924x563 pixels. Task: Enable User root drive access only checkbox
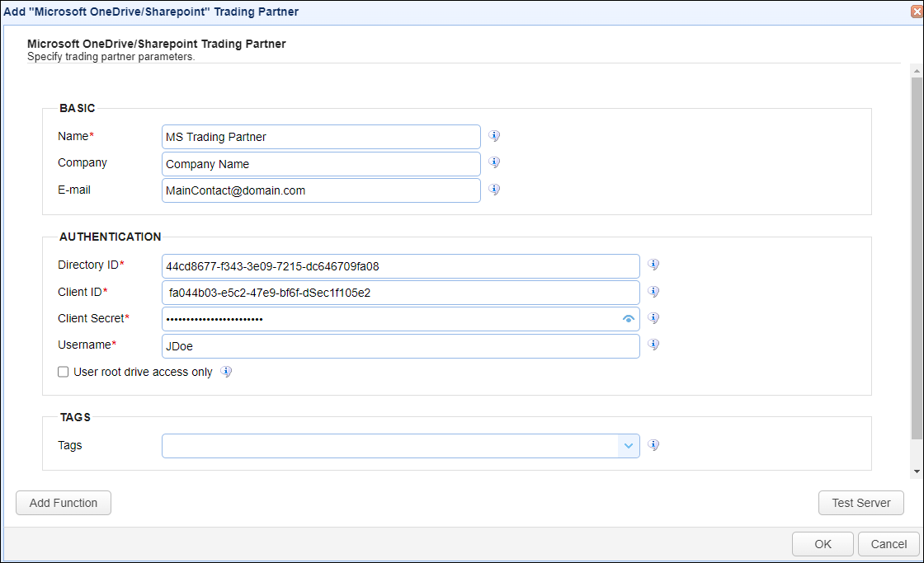tap(63, 372)
